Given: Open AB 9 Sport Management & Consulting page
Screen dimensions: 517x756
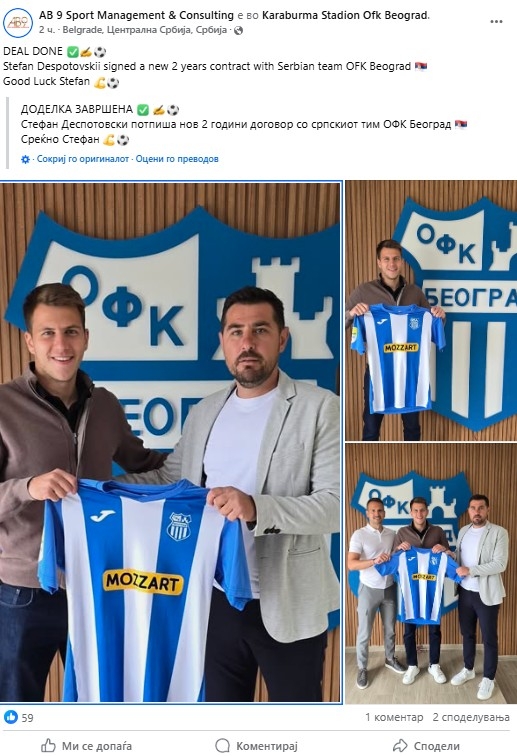Looking at the screenshot, I should pyautogui.click(x=136, y=15).
